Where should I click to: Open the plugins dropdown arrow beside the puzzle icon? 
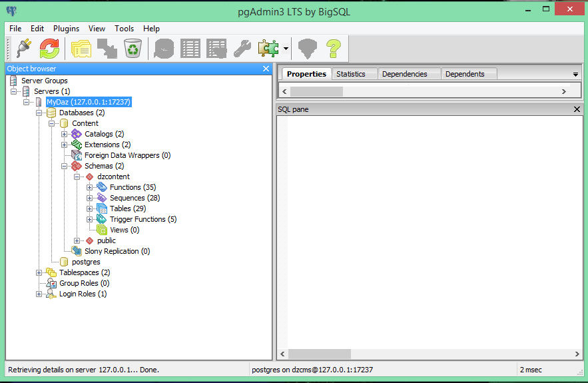[286, 49]
